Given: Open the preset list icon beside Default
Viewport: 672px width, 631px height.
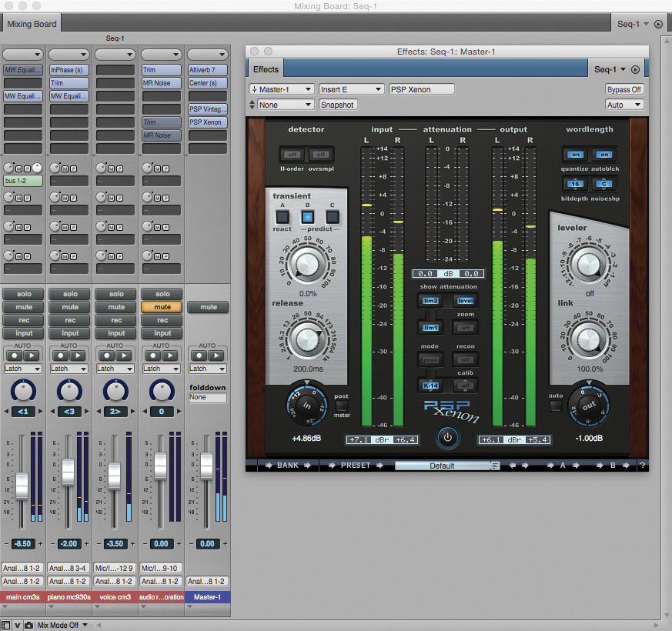Looking at the screenshot, I should [x=495, y=466].
